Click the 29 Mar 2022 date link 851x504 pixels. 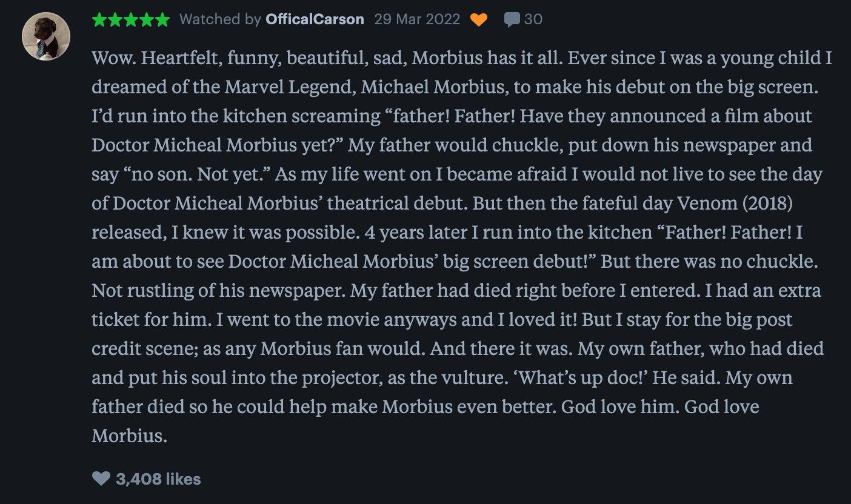pyautogui.click(x=417, y=19)
